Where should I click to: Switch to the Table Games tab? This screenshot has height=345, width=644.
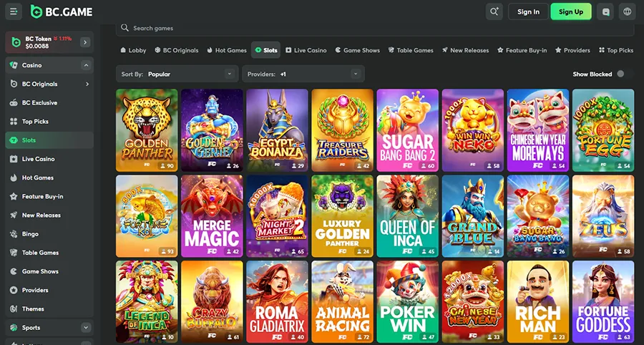point(410,50)
